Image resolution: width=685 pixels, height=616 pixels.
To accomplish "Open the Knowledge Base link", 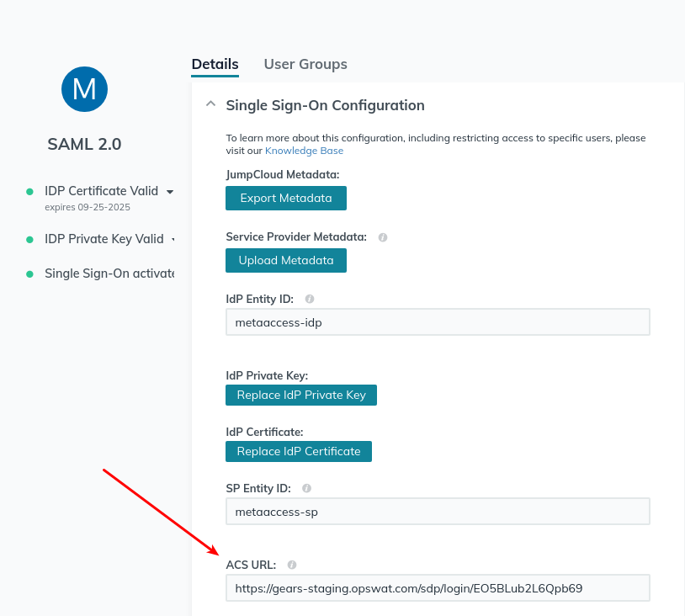I will tap(304, 151).
